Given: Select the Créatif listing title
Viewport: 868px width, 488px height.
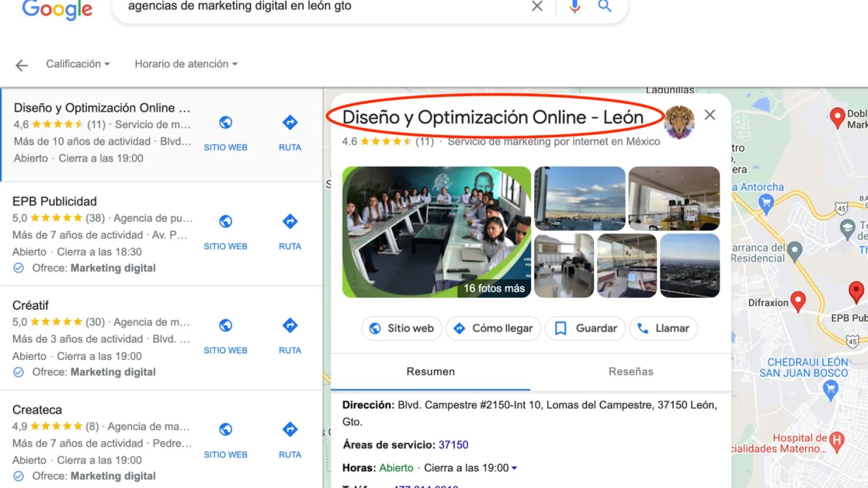Looking at the screenshot, I should pos(30,306).
